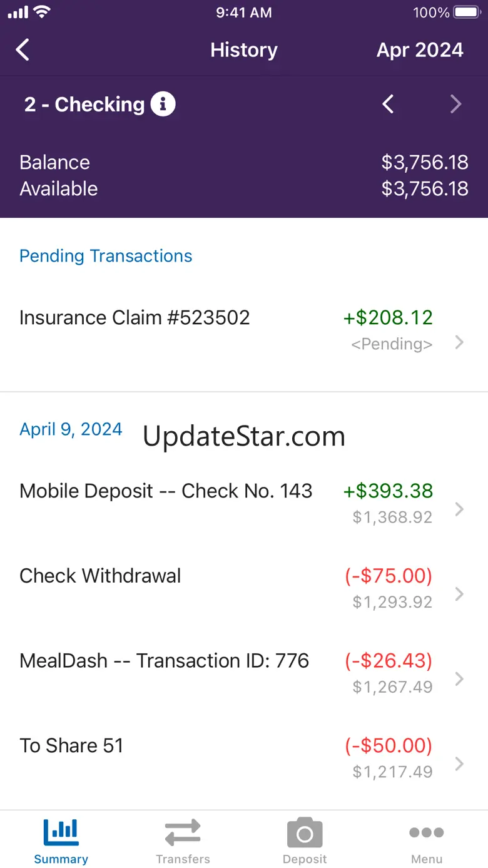Open the Summary tab chart icon
Viewport: 488px width, 868px height.
[61, 832]
